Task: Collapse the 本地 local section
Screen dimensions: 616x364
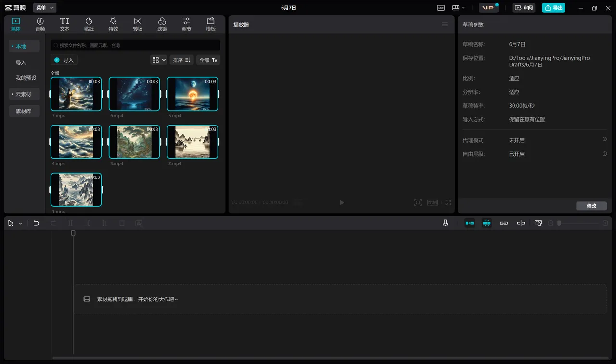Action: click(24, 46)
